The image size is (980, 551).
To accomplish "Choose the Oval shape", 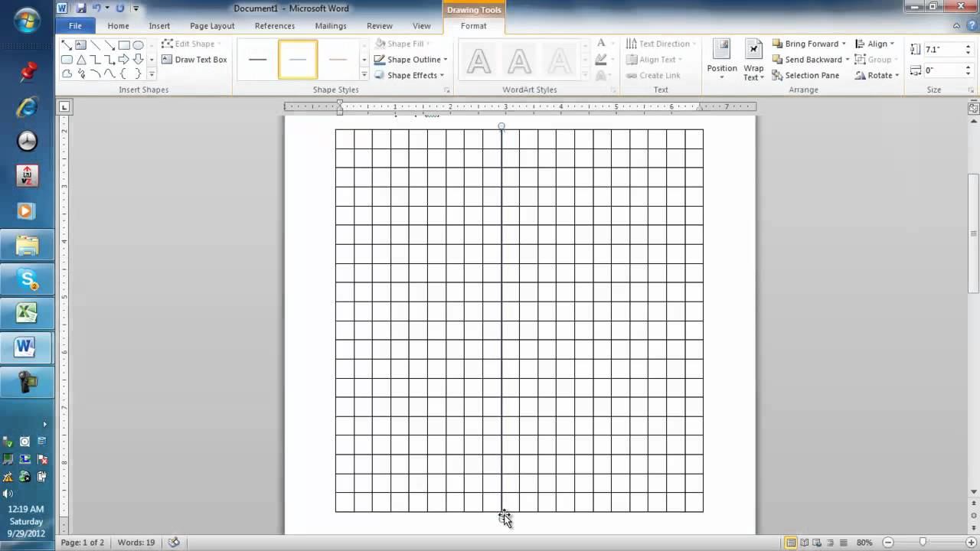I will coord(138,45).
